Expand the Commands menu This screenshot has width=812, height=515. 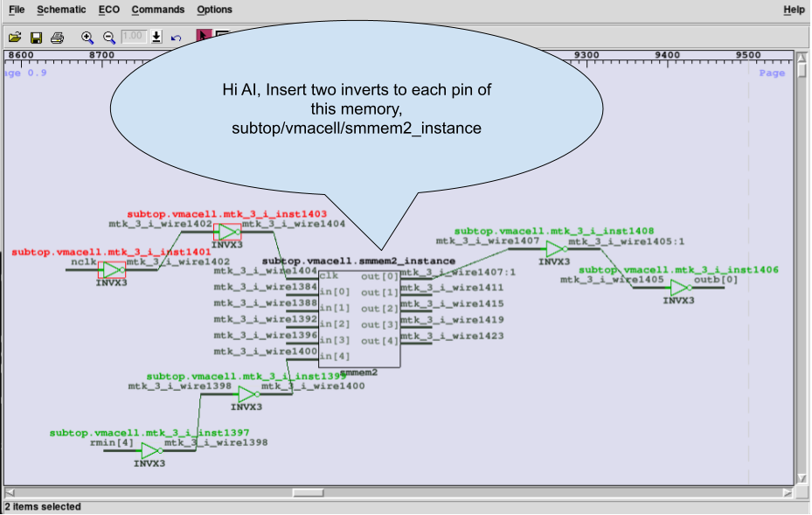tap(158, 10)
